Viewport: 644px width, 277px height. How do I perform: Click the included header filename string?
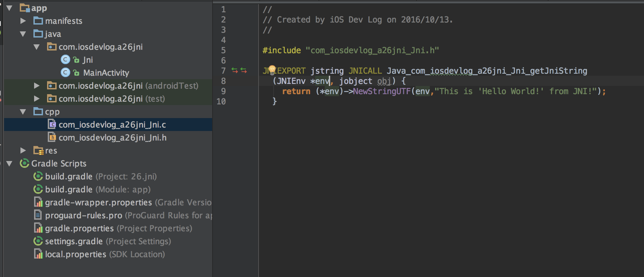pos(372,50)
